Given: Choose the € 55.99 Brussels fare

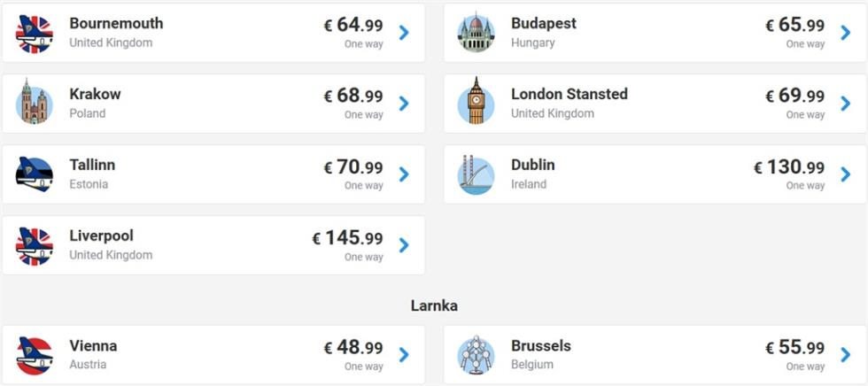Looking at the screenshot, I should [795, 347].
